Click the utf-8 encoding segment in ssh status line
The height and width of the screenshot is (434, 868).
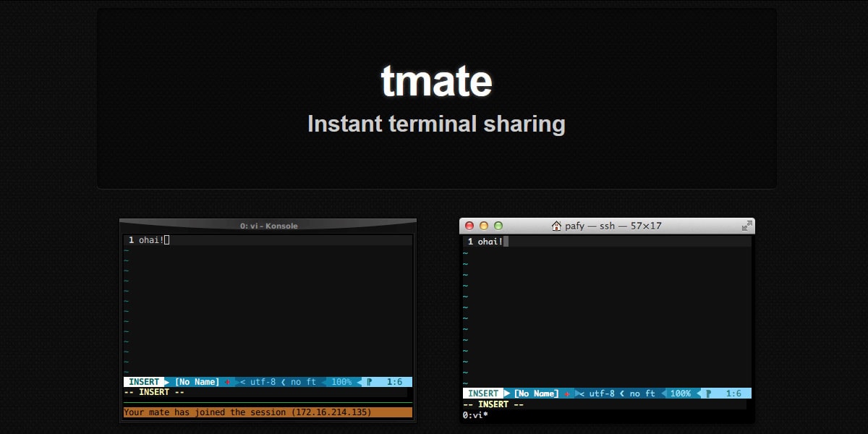coord(601,393)
